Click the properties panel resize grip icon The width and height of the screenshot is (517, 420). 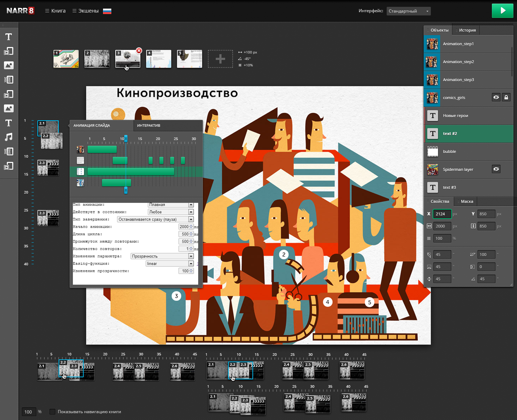(511, 285)
